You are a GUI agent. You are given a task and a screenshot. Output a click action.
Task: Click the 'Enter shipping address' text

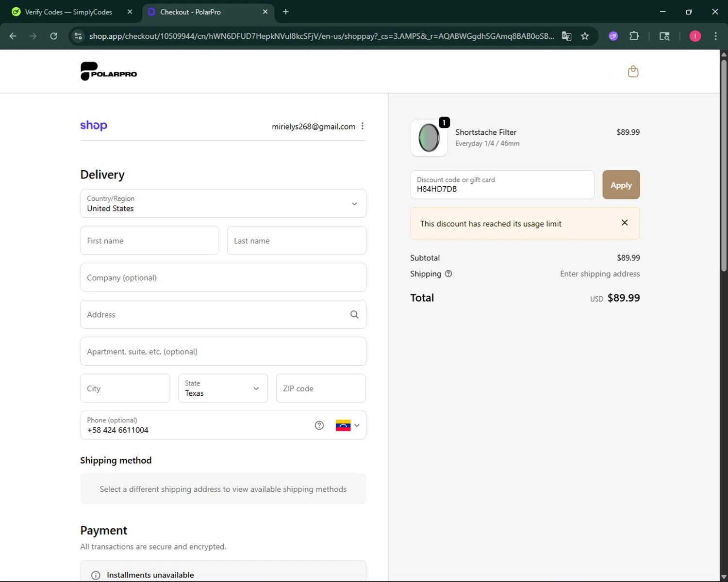(x=600, y=274)
